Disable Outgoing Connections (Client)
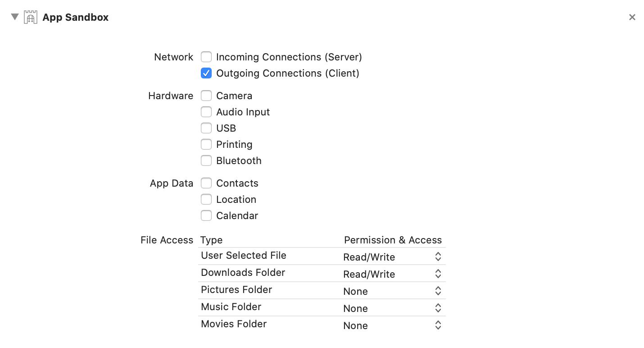The image size is (644, 348). point(206,73)
